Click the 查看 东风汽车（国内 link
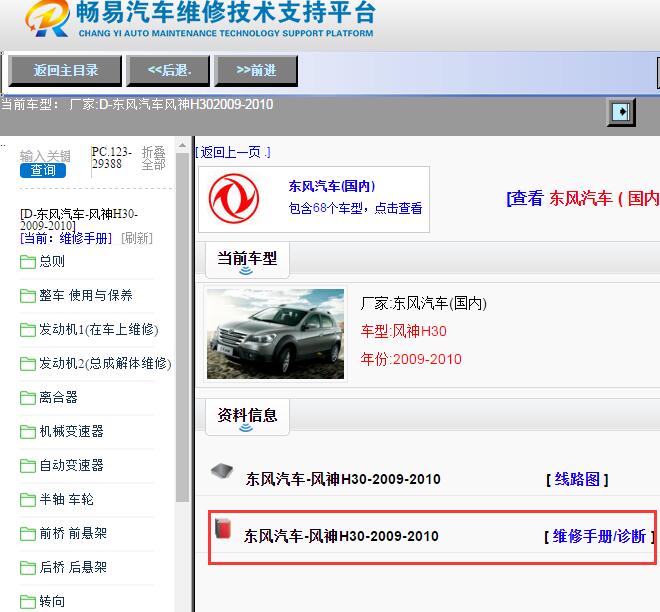The width and height of the screenshot is (660, 612). tap(583, 198)
